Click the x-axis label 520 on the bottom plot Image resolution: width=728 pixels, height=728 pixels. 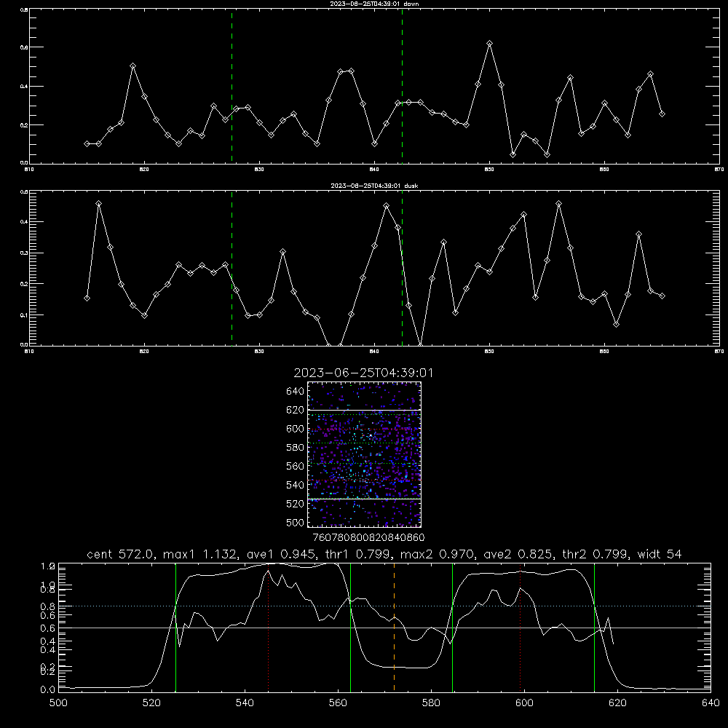click(151, 703)
